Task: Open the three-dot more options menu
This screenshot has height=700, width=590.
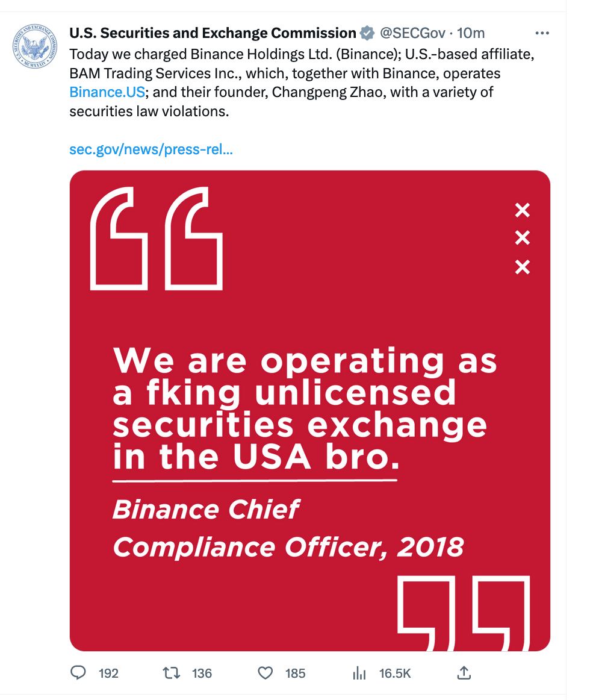Action: pos(542,33)
